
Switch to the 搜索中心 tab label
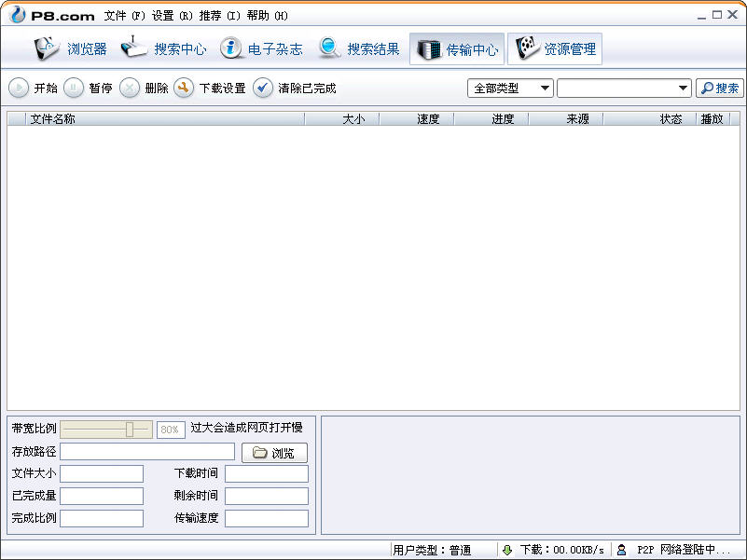[x=180, y=49]
